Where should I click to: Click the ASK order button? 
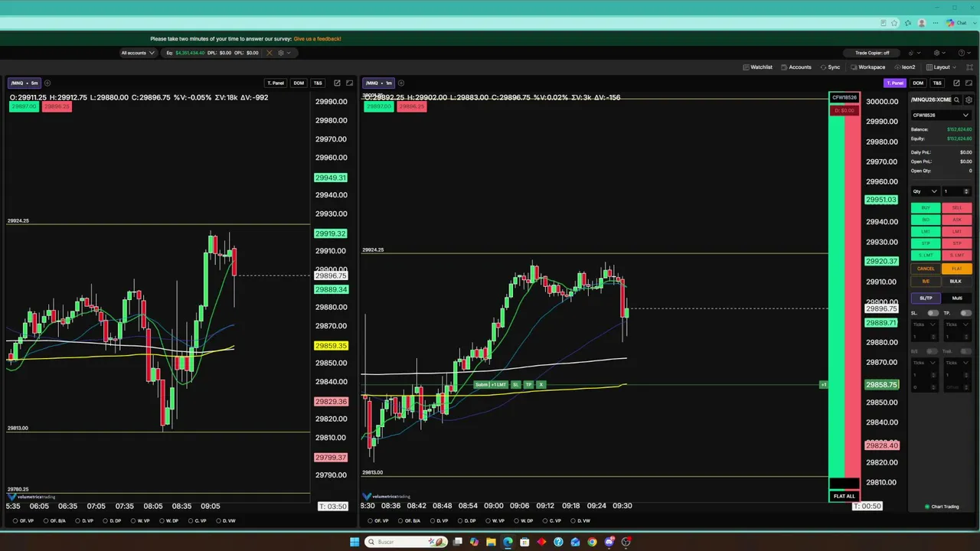coord(957,220)
